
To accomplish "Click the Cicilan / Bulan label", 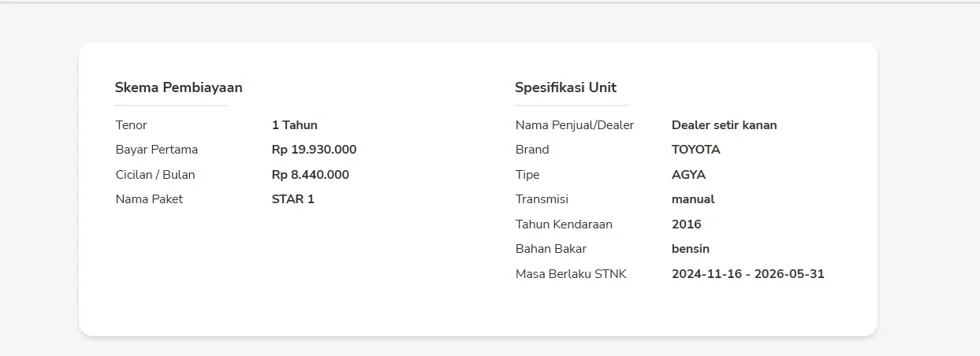I will click(x=155, y=175).
